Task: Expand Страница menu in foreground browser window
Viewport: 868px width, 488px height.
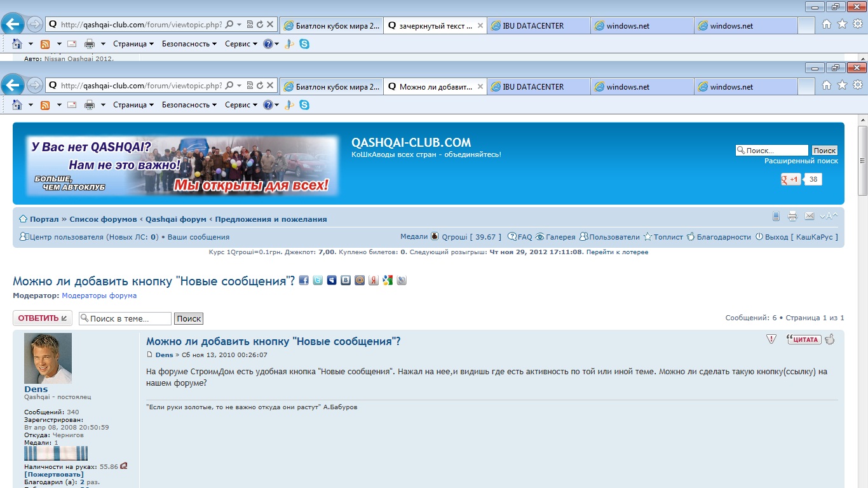Action: [x=133, y=105]
